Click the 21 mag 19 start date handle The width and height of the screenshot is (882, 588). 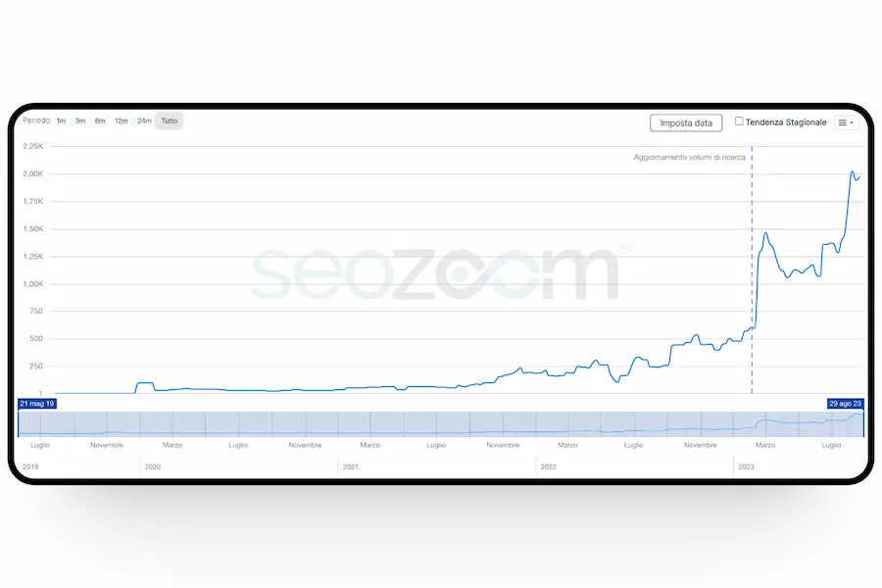[x=38, y=404]
